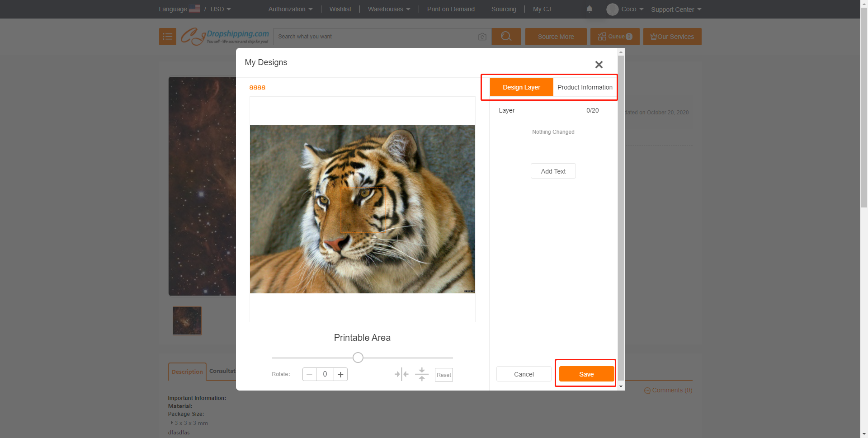Click the horizontal center alignment icon
The width and height of the screenshot is (868, 438).
click(x=401, y=374)
